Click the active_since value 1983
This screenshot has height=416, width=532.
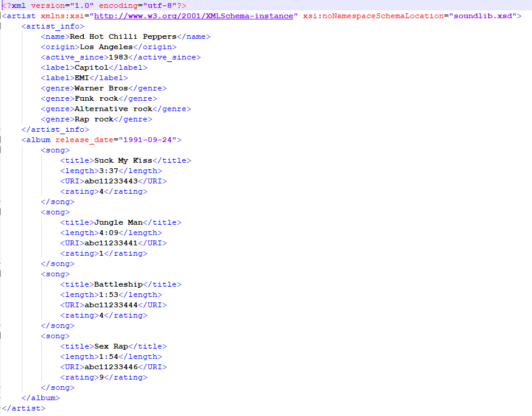pos(118,57)
